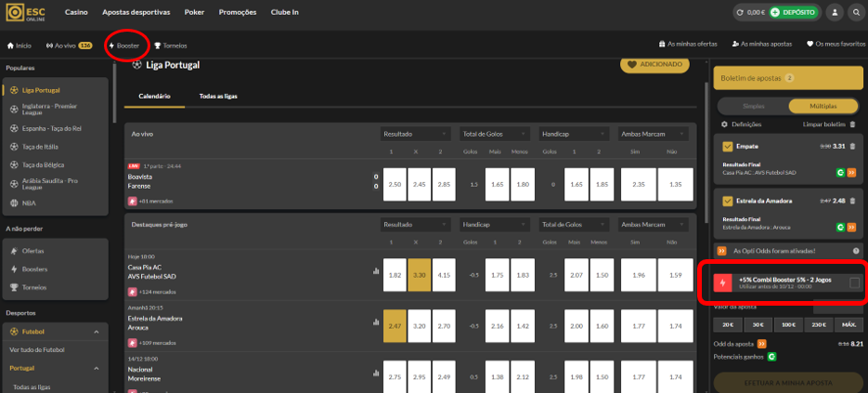Open the search magnifier icon
Screen dimensions: 868x393
[856, 12]
